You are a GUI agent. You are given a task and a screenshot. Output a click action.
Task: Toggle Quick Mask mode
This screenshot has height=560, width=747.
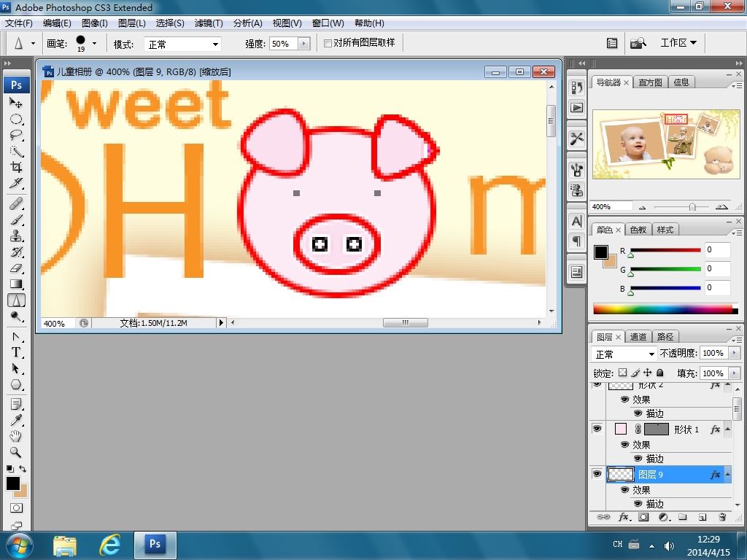16,508
